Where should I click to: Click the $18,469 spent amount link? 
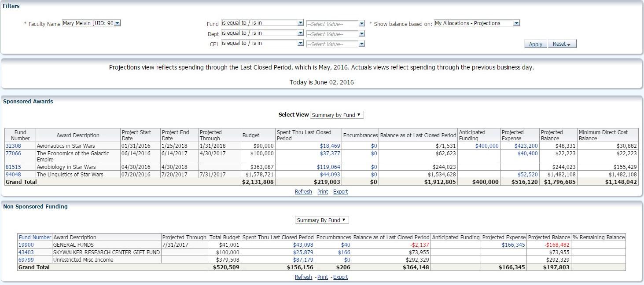click(x=330, y=146)
